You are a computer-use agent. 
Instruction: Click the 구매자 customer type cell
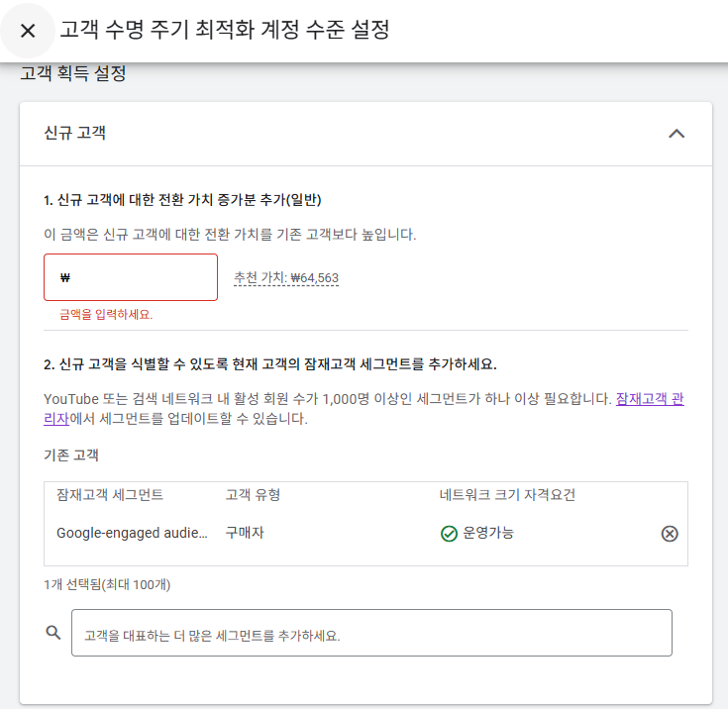[x=245, y=533]
